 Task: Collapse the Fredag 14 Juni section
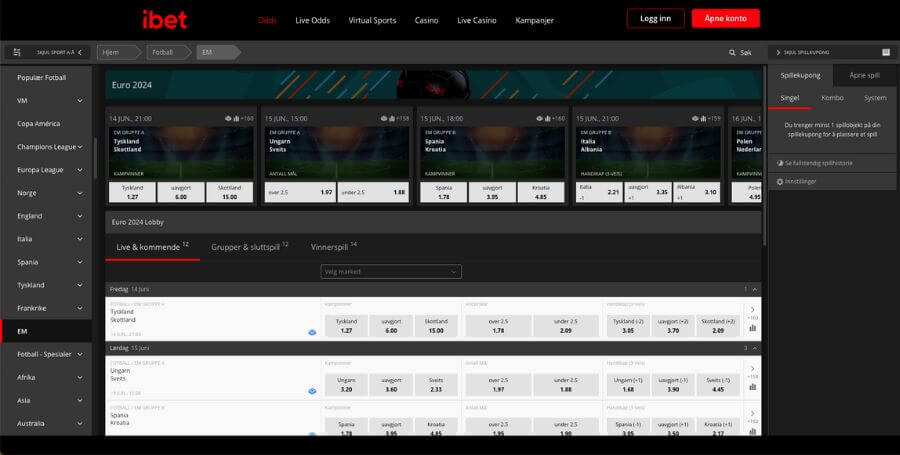click(x=753, y=289)
